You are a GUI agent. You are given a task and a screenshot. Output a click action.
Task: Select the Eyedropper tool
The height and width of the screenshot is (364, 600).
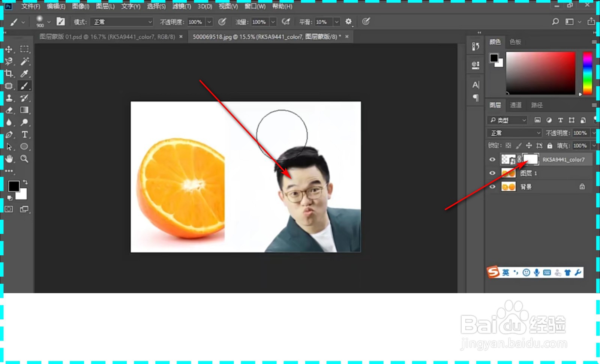click(24, 73)
